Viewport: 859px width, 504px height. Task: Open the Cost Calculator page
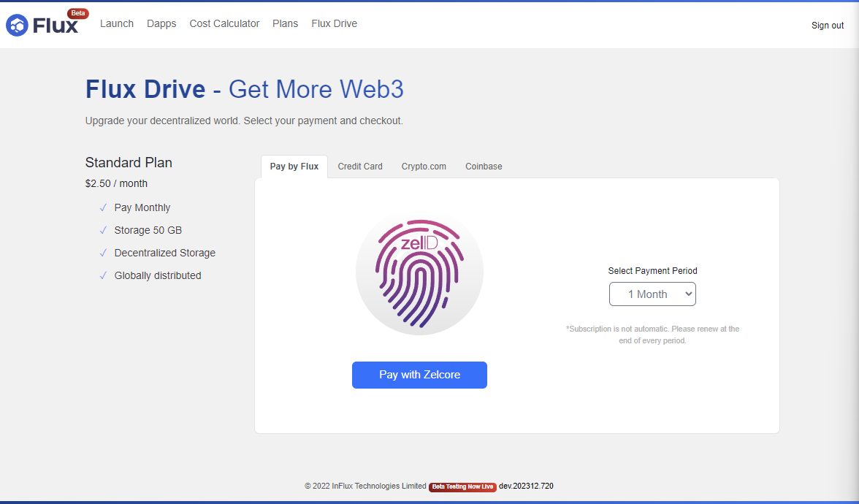[225, 23]
